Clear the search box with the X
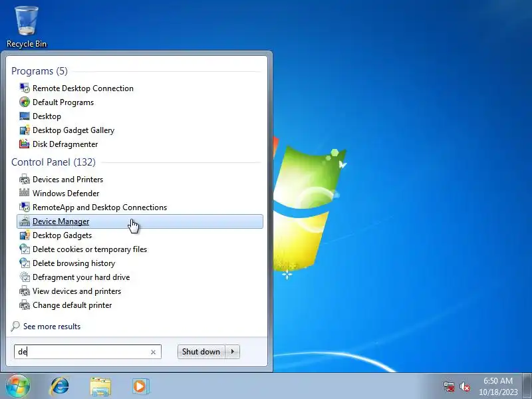The image size is (532, 399). click(x=153, y=352)
